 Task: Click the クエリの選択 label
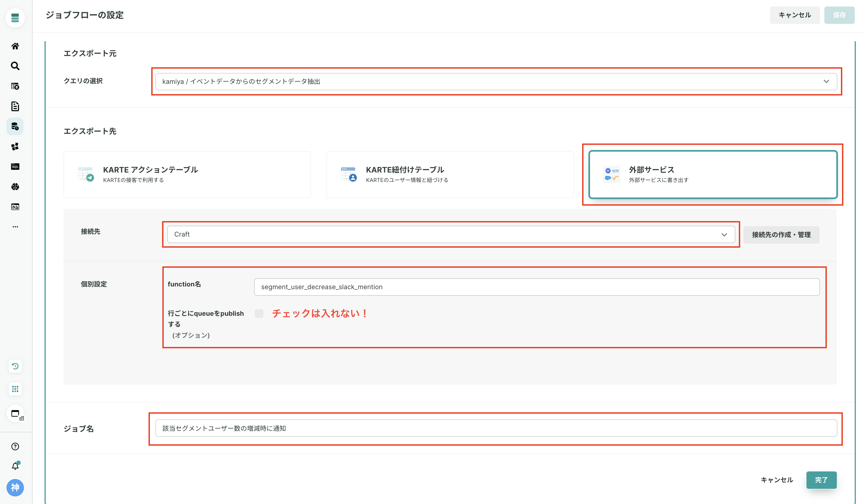[x=83, y=81]
